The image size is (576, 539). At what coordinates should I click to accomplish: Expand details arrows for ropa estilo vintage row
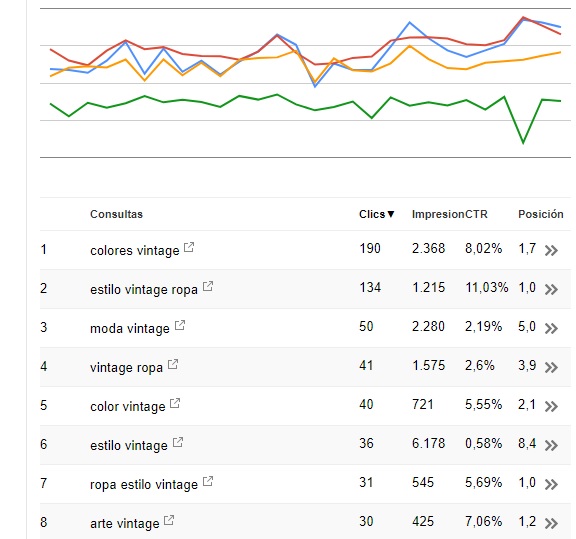pyautogui.click(x=551, y=485)
